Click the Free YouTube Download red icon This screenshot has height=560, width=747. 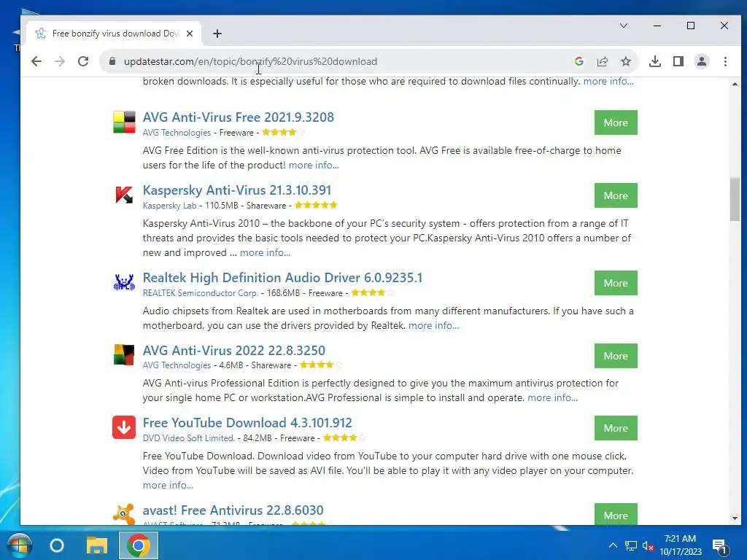coord(124,427)
